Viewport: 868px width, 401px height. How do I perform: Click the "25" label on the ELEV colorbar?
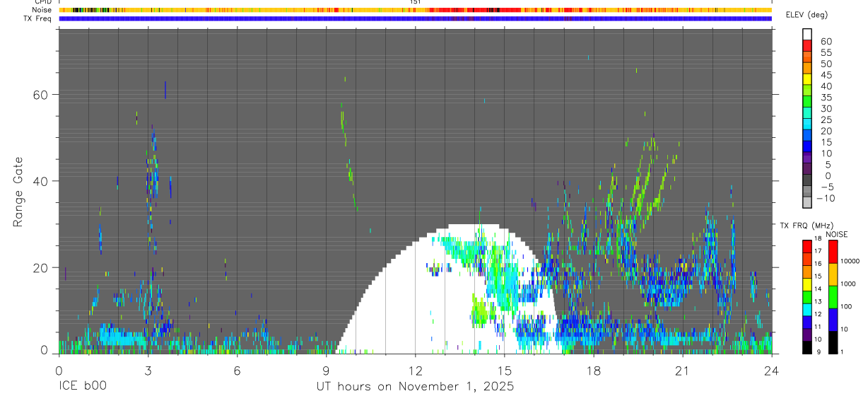(x=826, y=120)
